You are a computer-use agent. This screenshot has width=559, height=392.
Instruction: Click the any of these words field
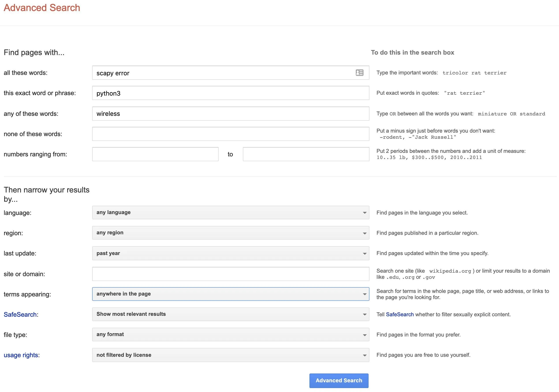230,114
